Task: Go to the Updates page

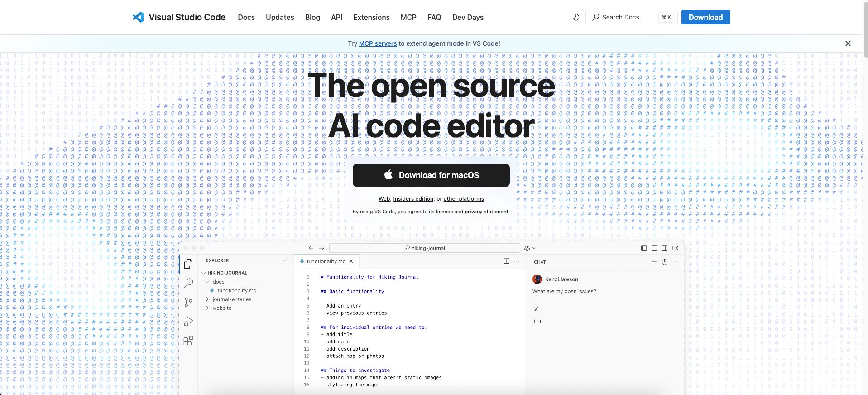Action: [x=280, y=17]
